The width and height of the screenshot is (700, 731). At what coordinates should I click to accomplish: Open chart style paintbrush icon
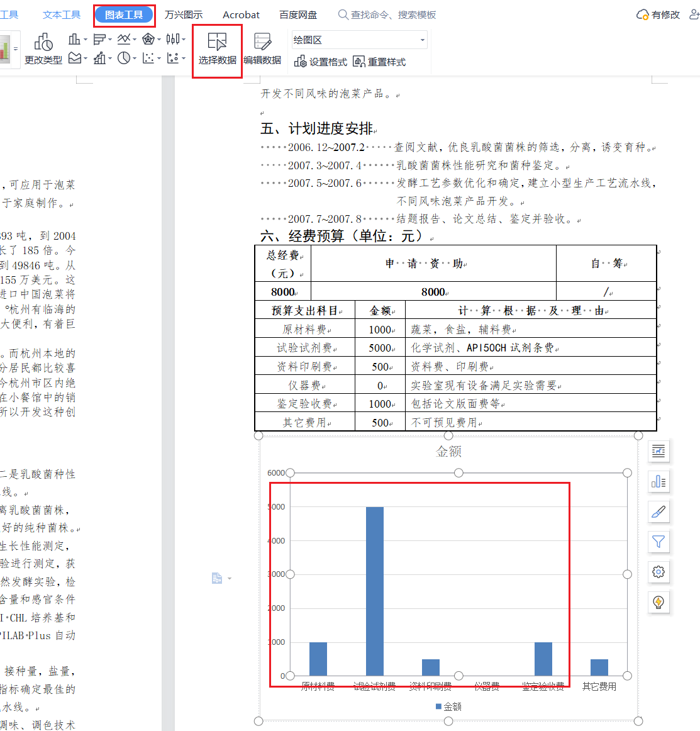tap(658, 512)
